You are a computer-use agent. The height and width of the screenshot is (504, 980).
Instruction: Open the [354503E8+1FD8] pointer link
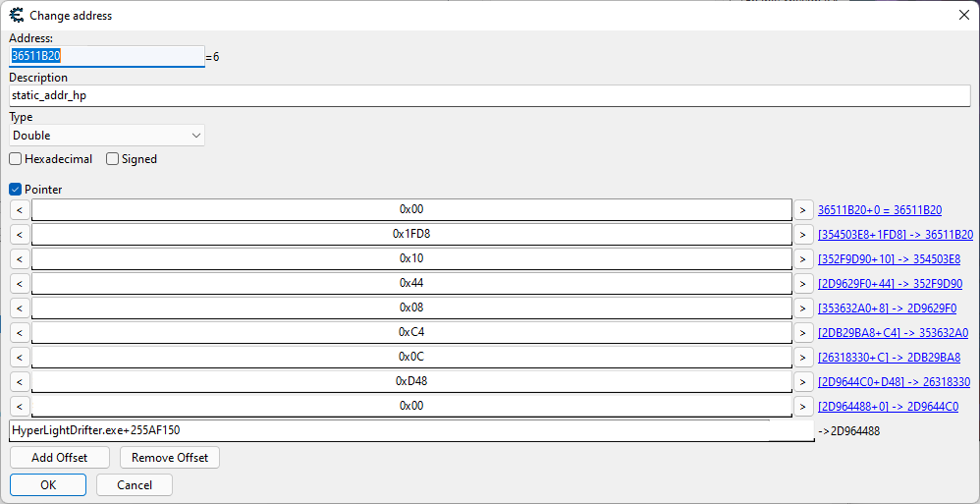click(x=895, y=235)
